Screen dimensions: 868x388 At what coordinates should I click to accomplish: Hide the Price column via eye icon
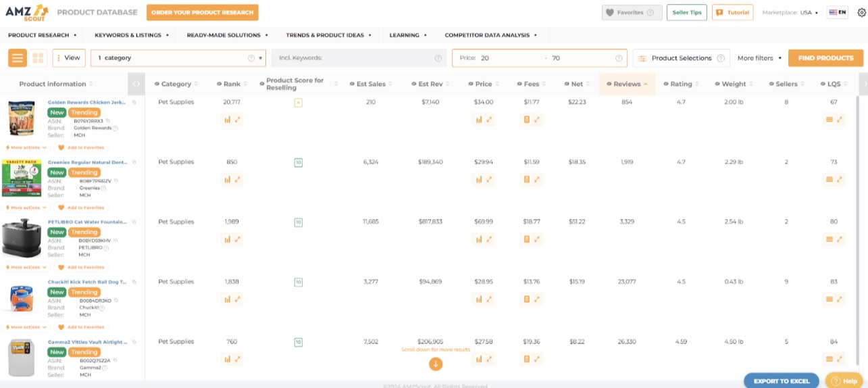coord(470,84)
